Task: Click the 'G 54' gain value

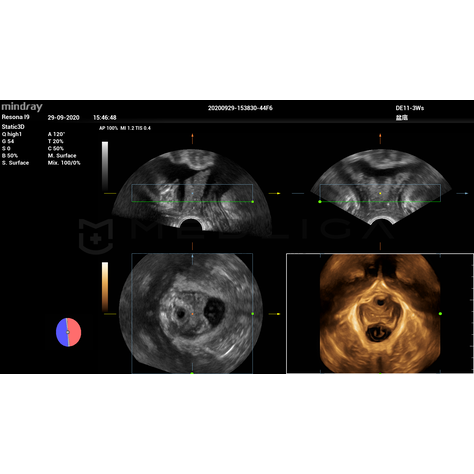Action: (x=8, y=141)
